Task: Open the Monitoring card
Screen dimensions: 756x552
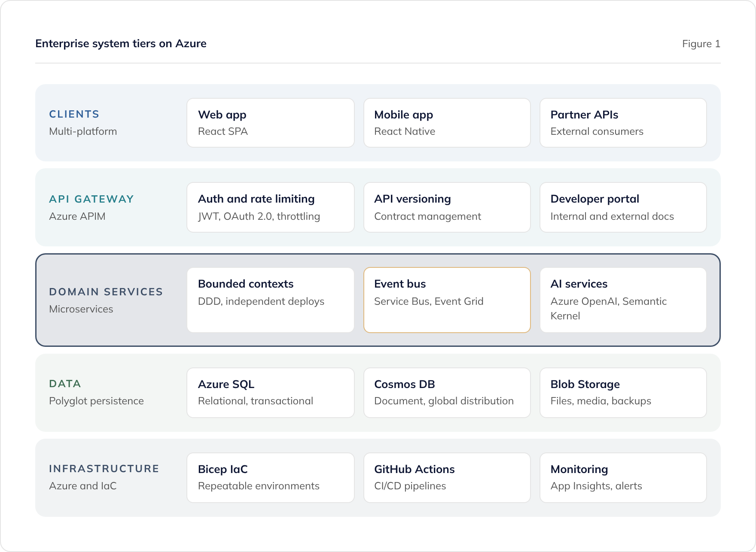Action: pyautogui.click(x=623, y=478)
